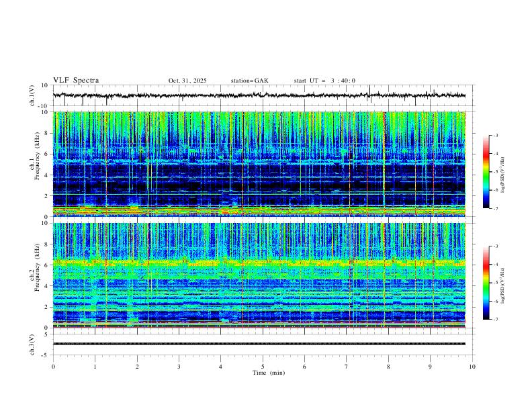The width and height of the screenshot is (532, 411).
Task: Select the date text "Oct. 31, 2025"
Action: pyautogui.click(x=187, y=81)
